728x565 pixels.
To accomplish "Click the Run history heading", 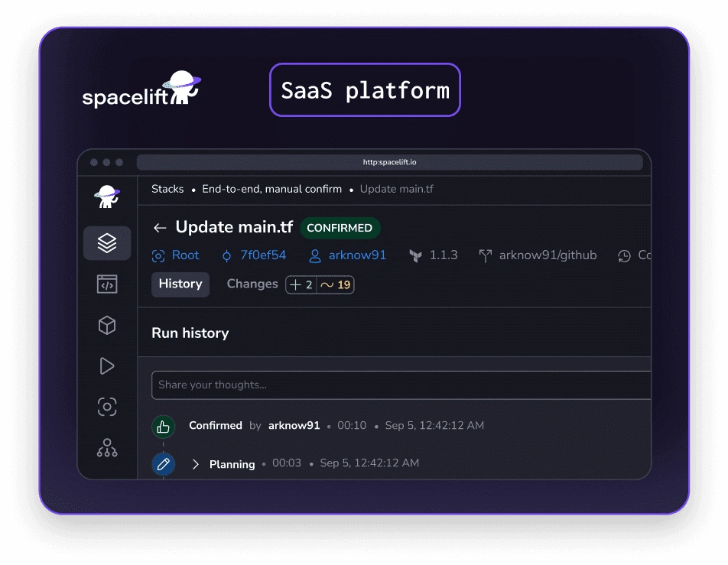I will (x=190, y=333).
